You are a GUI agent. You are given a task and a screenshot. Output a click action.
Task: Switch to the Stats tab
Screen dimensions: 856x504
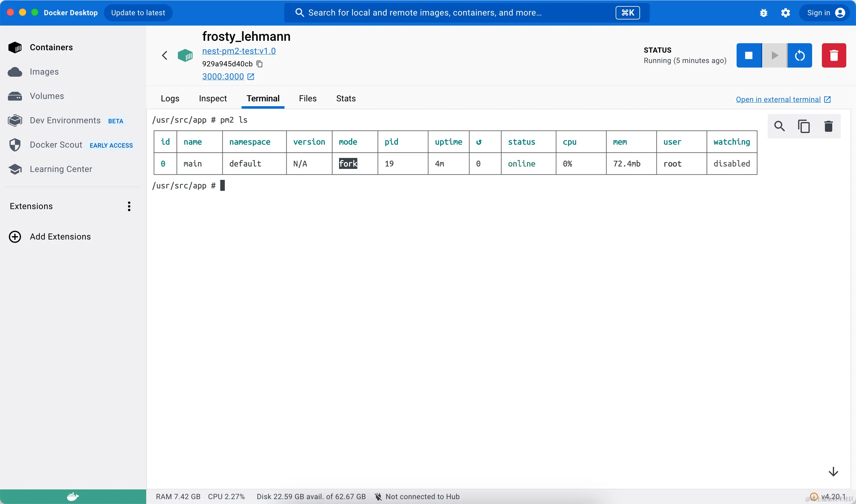coord(346,99)
